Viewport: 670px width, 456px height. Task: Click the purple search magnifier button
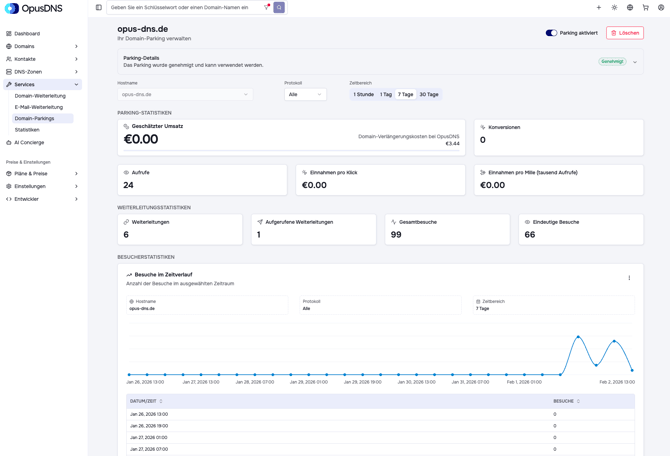[x=279, y=7]
